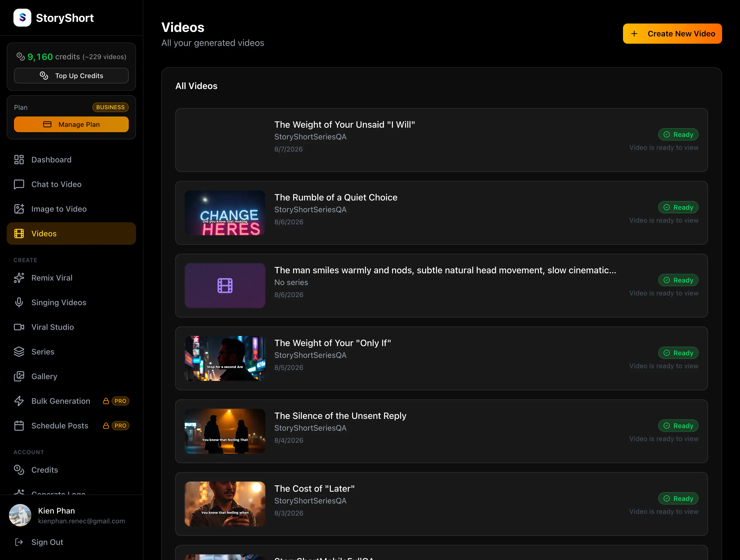740x560 pixels.
Task: Click the 'No series' label
Action: (x=291, y=282)
